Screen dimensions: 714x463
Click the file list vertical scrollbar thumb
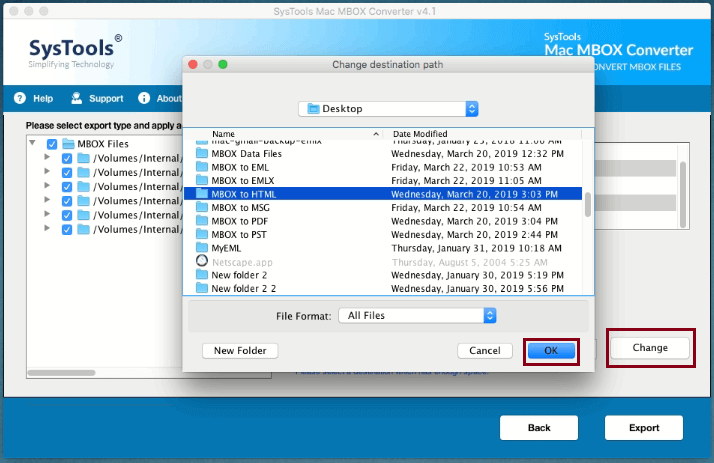click(588, 205)
